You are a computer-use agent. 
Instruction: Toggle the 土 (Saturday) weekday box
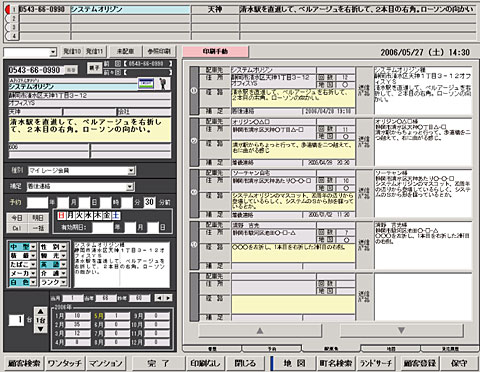tap(115, 215)
